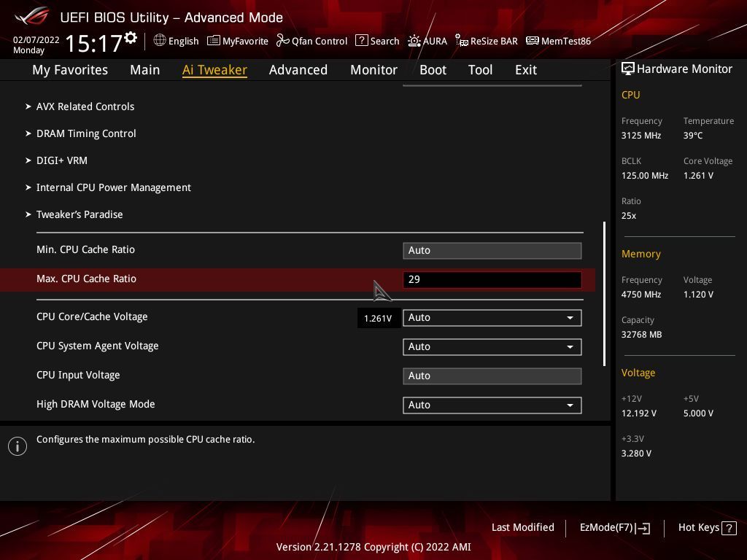Image resolution: width=747 pixels, height=560 pixels.
Task: Switch to EzMode(F7)
Action: [x=614, y=528]
